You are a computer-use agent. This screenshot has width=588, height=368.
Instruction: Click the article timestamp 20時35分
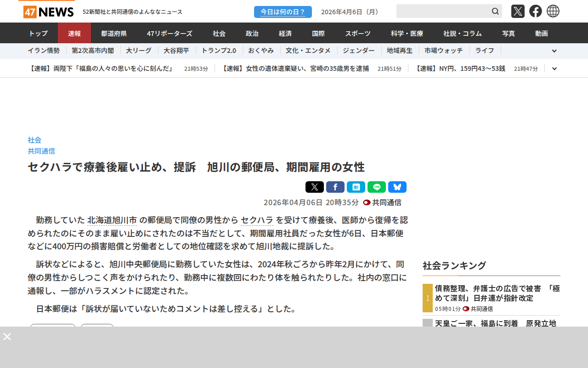coord(311,202)
